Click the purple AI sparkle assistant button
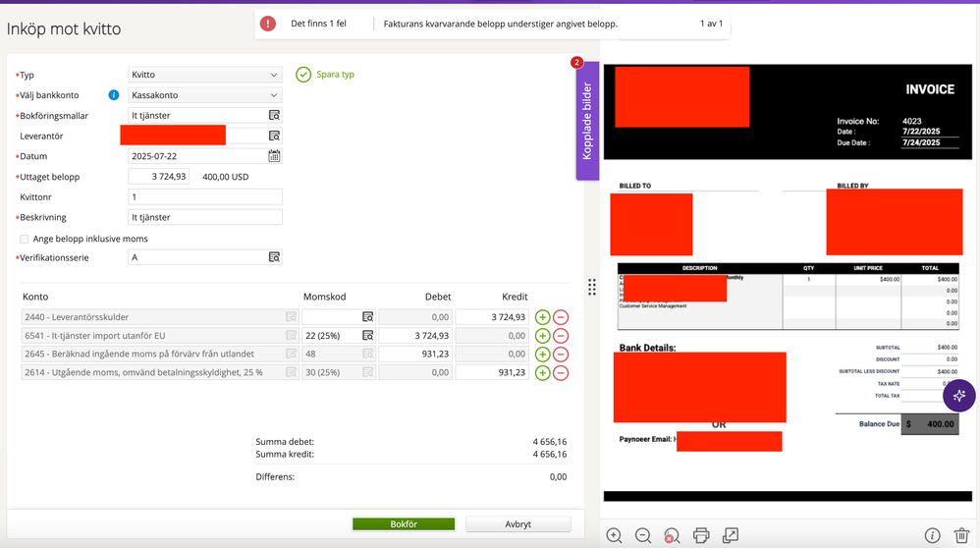Viewport: 980px width, 548px height. coord(958,395)
